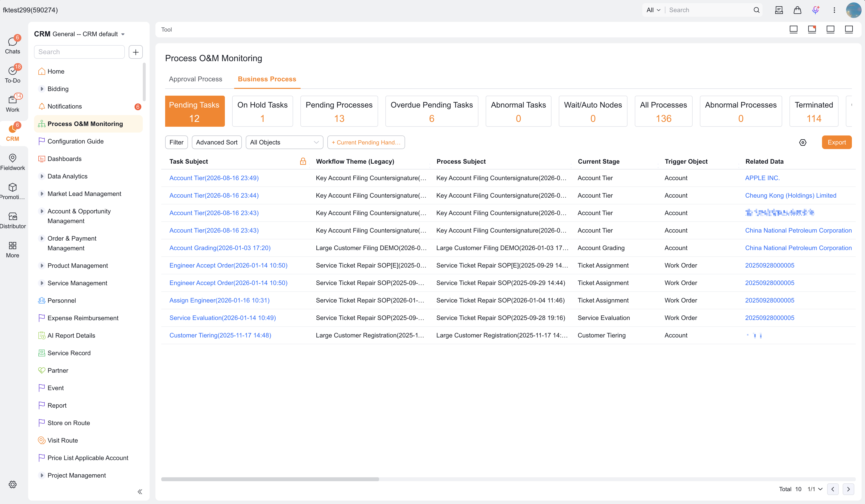Click the third tool panel layout icon
Screen dimensions: 865x504
[x=830, y=30]
